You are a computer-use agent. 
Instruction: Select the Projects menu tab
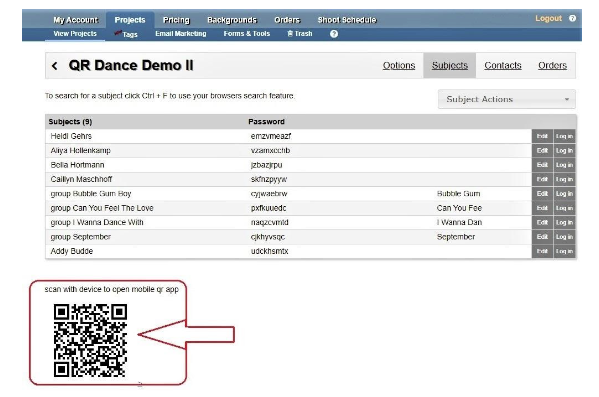point(130,20)
